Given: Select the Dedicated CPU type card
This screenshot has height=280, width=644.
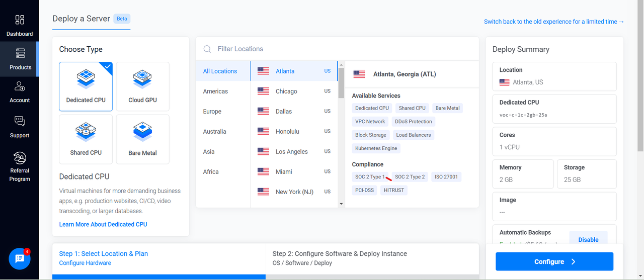Looking at the screenshot, I should 86,86.
